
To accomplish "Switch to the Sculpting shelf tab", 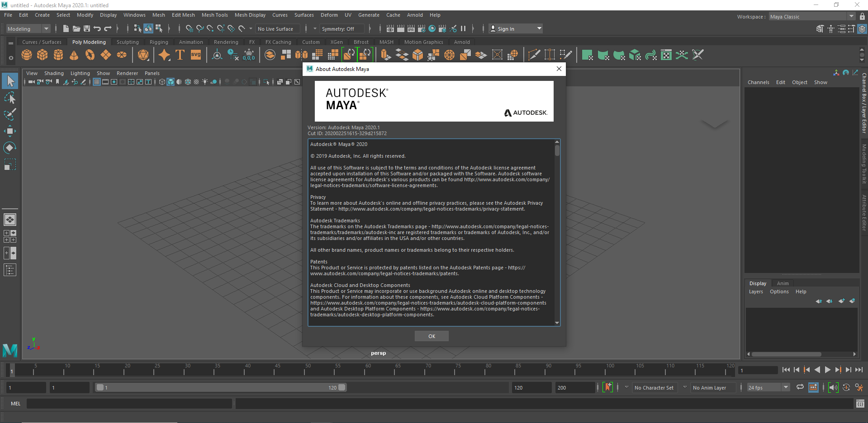I will click(128, 42).
